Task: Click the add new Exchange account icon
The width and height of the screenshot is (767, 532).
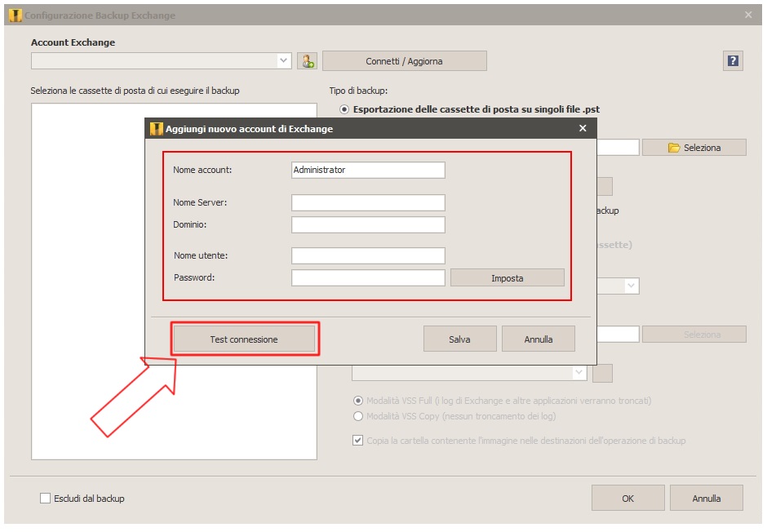Action: coord(307,61)
